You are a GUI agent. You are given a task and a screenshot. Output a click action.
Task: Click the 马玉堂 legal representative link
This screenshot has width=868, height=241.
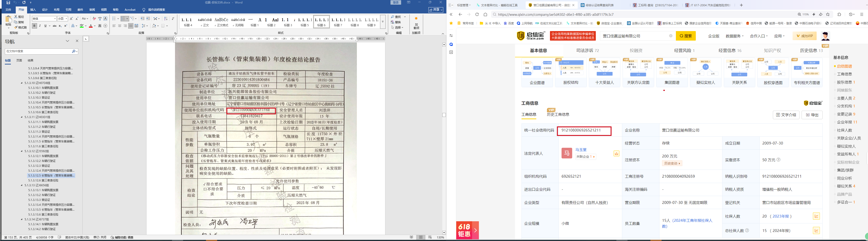click(581, 150)
